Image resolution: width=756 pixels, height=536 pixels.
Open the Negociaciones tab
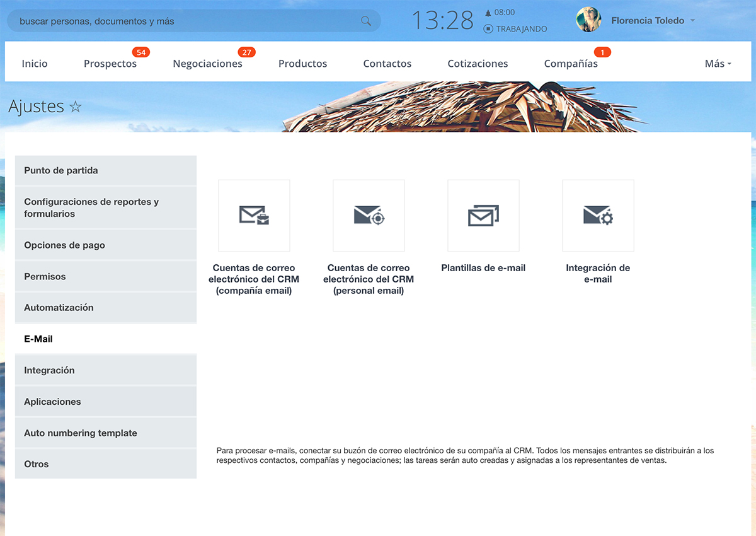pyautogui.click(x=207, y=64)
